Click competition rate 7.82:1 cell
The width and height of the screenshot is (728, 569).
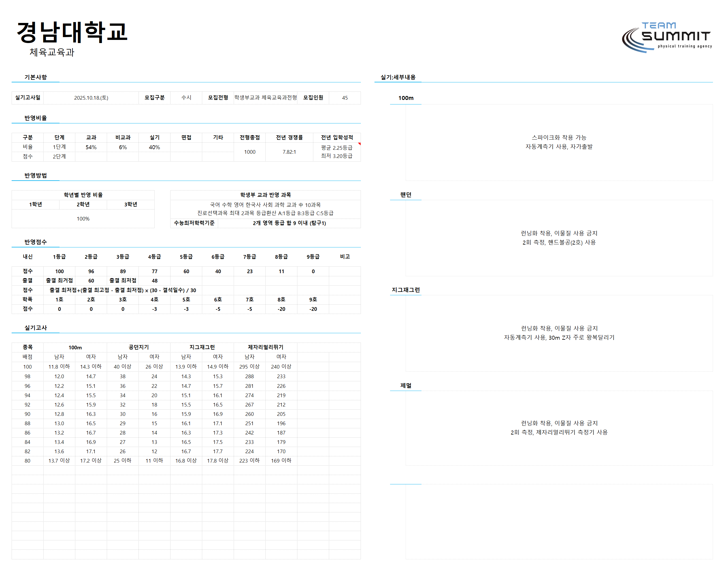(x=289, y=152)
